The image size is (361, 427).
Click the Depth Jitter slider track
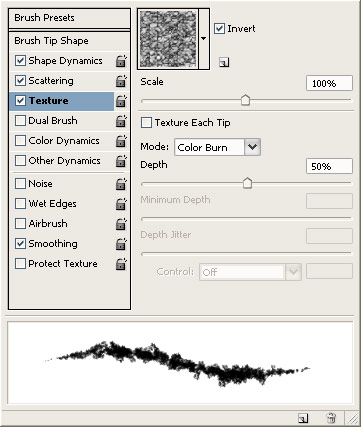coord(246,254)
